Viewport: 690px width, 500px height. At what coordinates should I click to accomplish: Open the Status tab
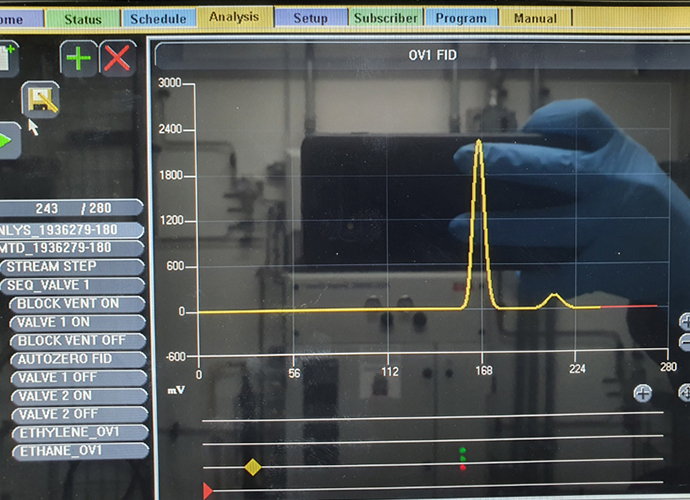tap(83, 19)
